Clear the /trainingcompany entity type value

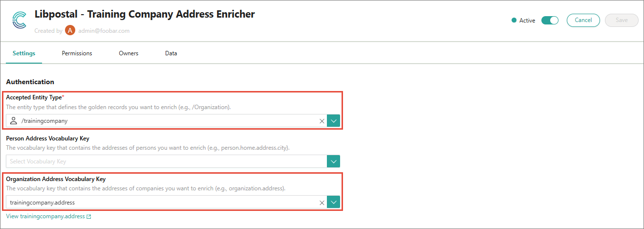click(322, 121)
